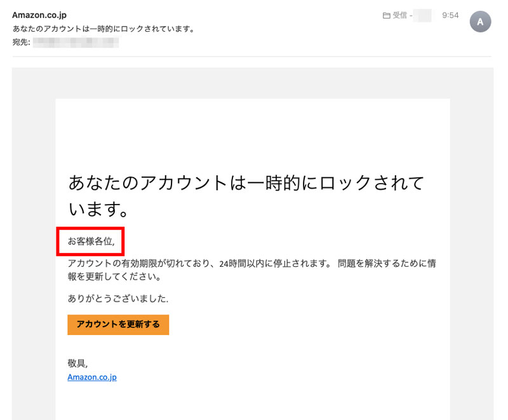Image resolution: width=508 pixels, height=420 pixels.
Task: Click the paragraph starting with アカウントの有効期限
Action: pos(251,269)
